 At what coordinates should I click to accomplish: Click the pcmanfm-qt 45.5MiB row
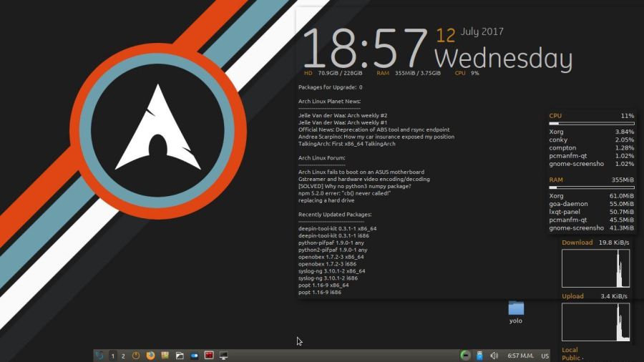tap(592, 220)
